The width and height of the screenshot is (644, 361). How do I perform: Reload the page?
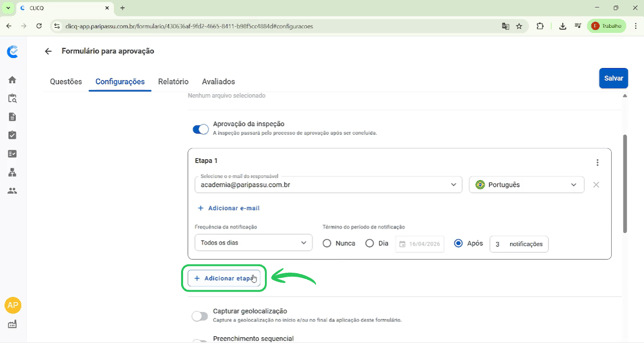39,26
